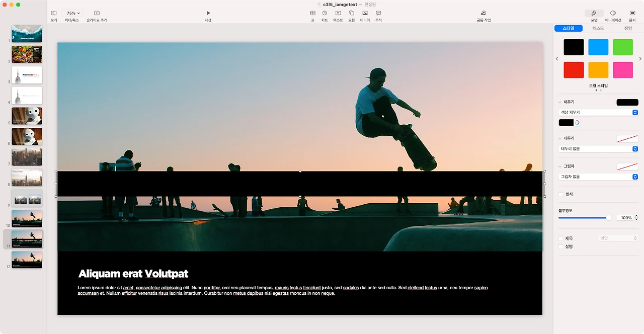644x334 pixels.
Task: Enable the 제목 (Title) checkbox
Action: (561, 238)
